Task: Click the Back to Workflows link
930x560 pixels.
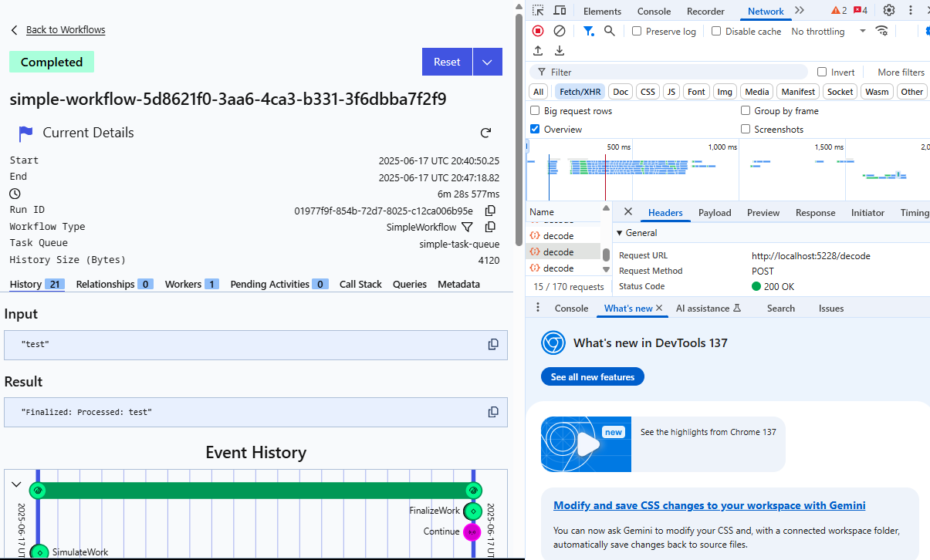Action: (66, 30)
